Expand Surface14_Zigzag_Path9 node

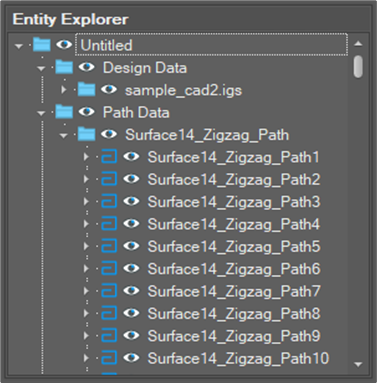(x=86, y=335)
